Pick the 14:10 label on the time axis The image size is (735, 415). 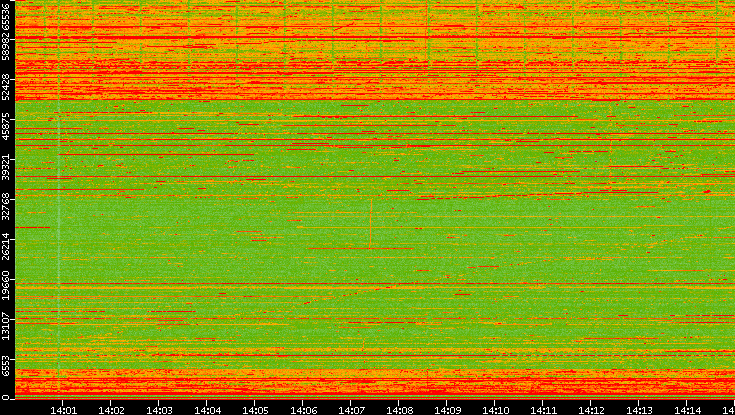click(496, 409)
